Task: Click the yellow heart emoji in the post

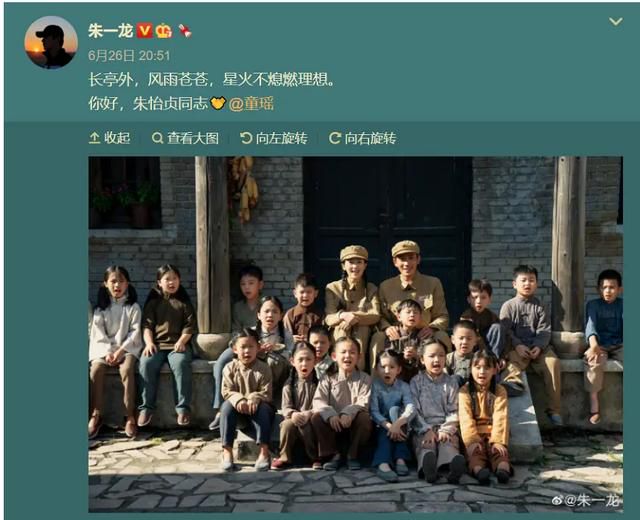Action: (218, 103)
